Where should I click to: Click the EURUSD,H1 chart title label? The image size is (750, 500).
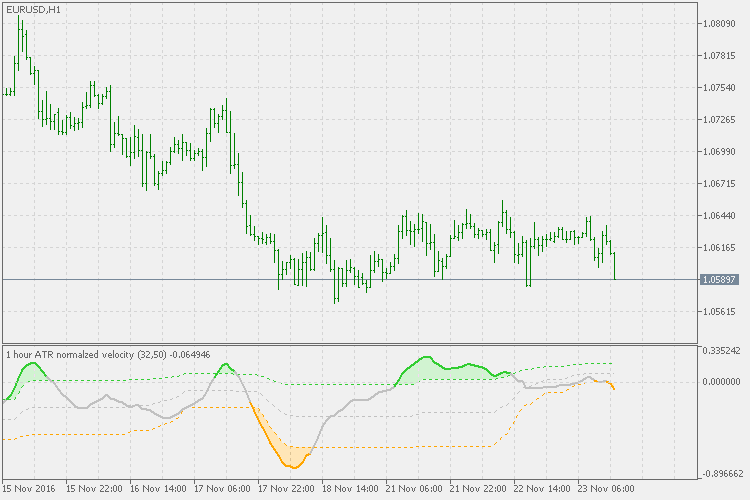(33, 9)
